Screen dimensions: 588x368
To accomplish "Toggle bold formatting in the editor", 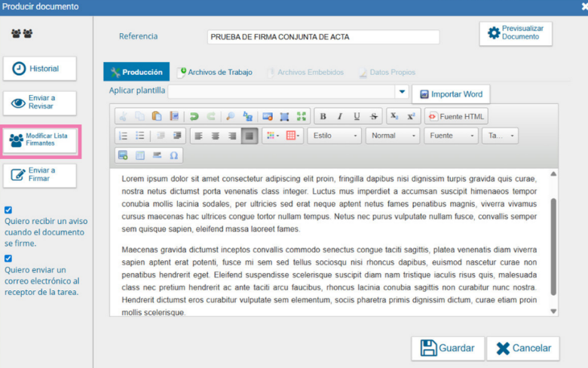I will (x=323, y=116).
